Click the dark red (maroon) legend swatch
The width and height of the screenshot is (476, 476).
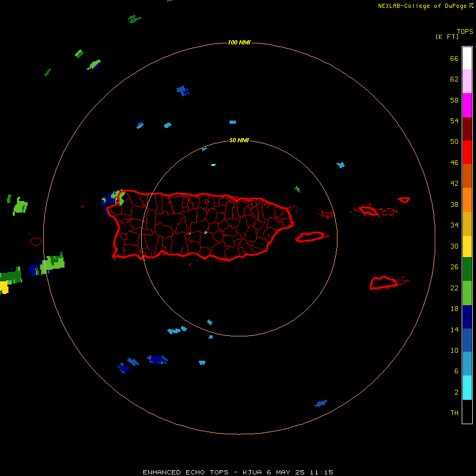467,129
